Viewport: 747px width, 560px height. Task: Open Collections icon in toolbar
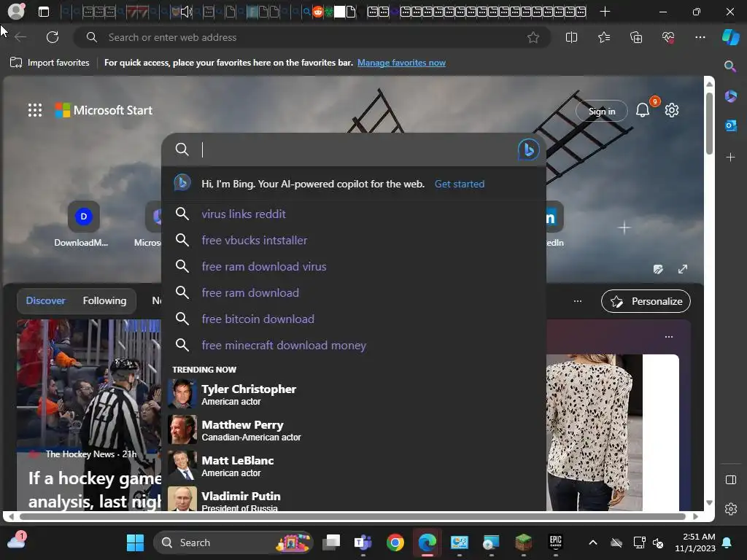coord(636,37)
